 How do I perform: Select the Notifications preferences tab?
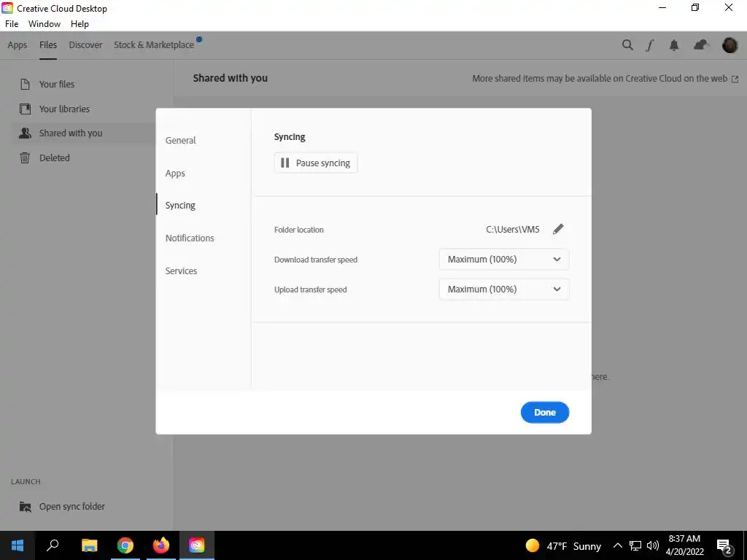[190, 238]
